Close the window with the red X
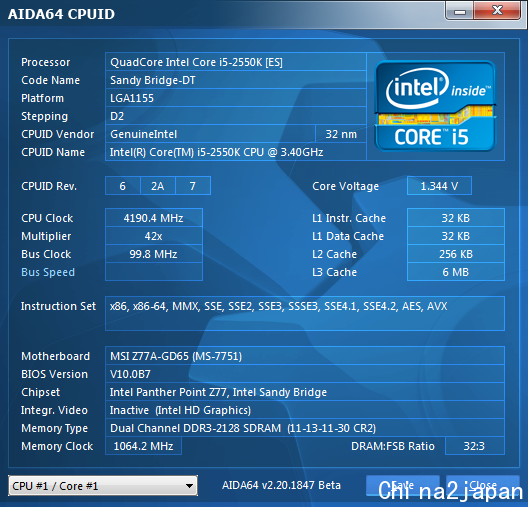 pos(497,11)
